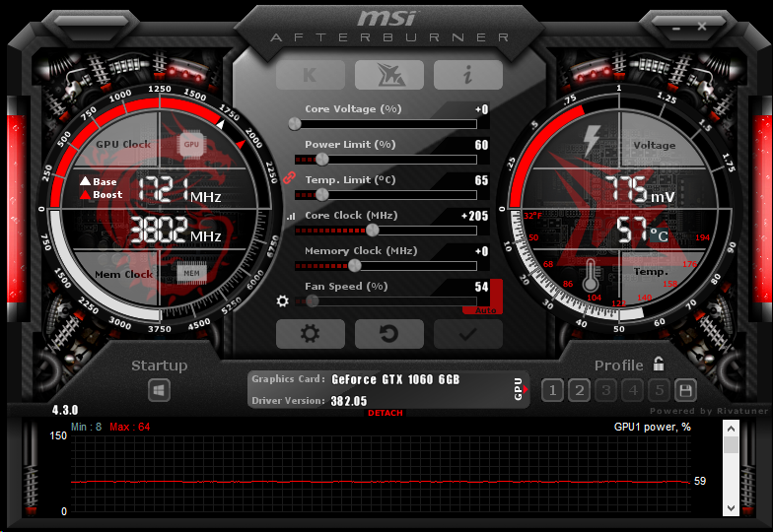
Task: Apply settings with the checkmark button
Action: 467,334
